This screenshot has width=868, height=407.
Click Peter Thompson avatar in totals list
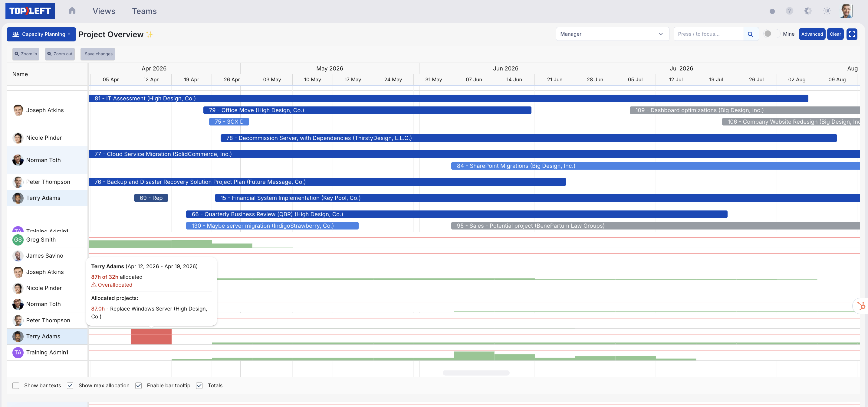18,320
